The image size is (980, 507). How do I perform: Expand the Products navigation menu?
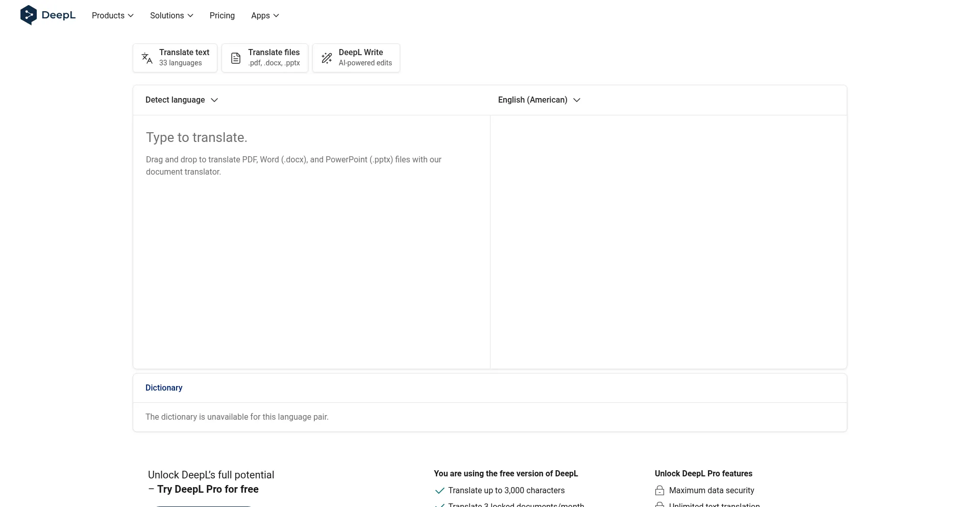click(112, 16)
